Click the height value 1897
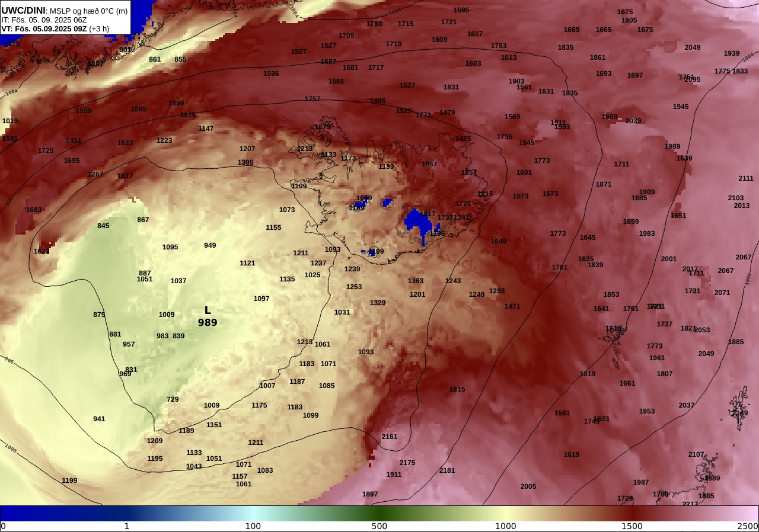759x532 pixels. point(370,494)
